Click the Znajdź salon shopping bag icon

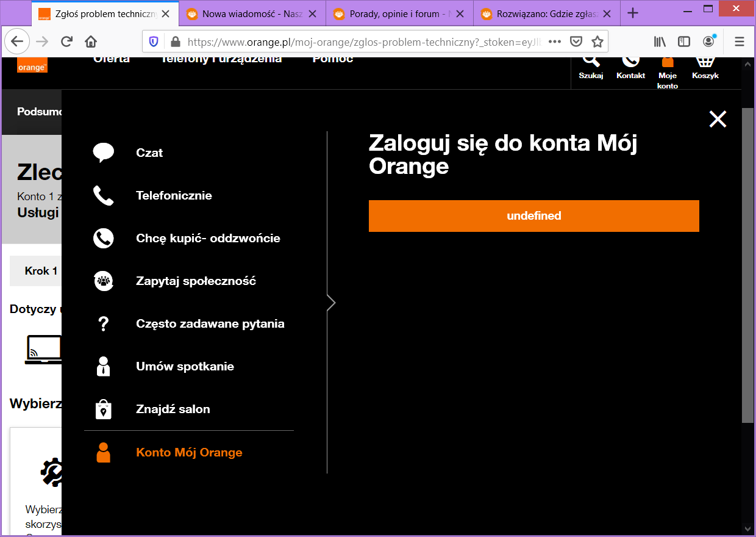pyautogui.click(x=103, y=409)
